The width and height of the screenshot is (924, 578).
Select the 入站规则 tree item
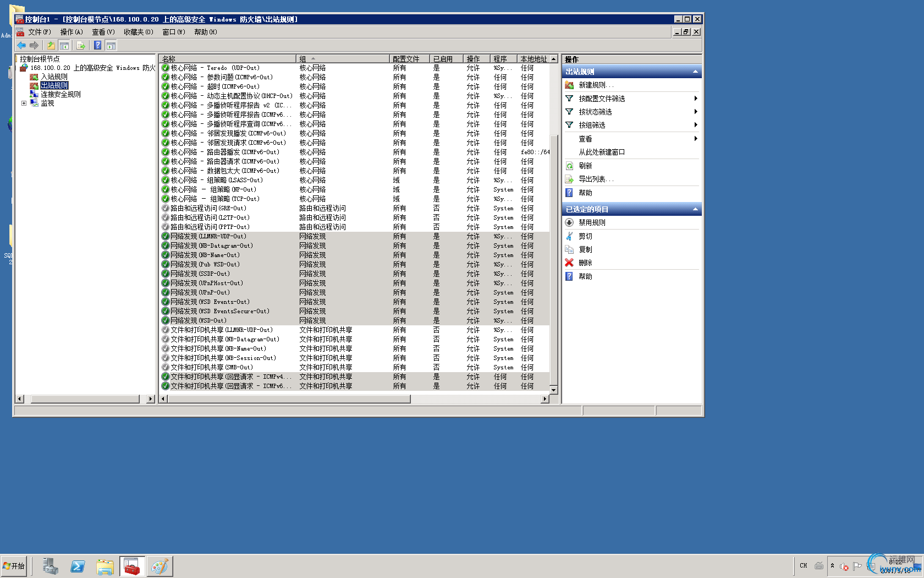tap(54, 77)
